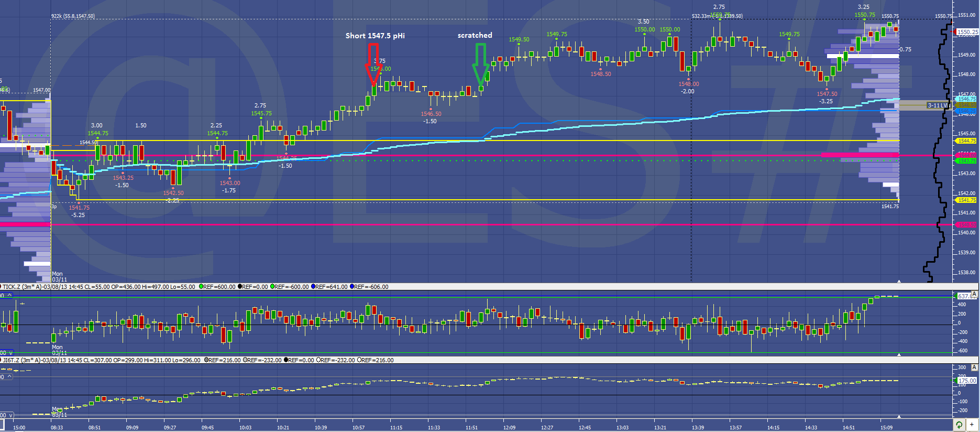Click the upper reference line handle in JI6T.Z pane

(x=6, y=376)
